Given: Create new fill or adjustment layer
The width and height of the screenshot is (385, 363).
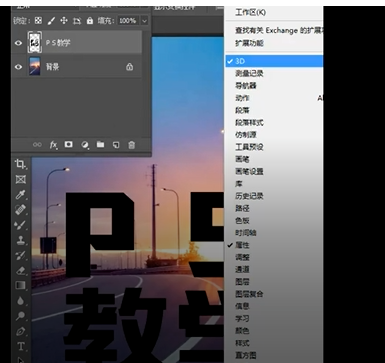Looking at the screenshot, I should (x=85, y=145).
